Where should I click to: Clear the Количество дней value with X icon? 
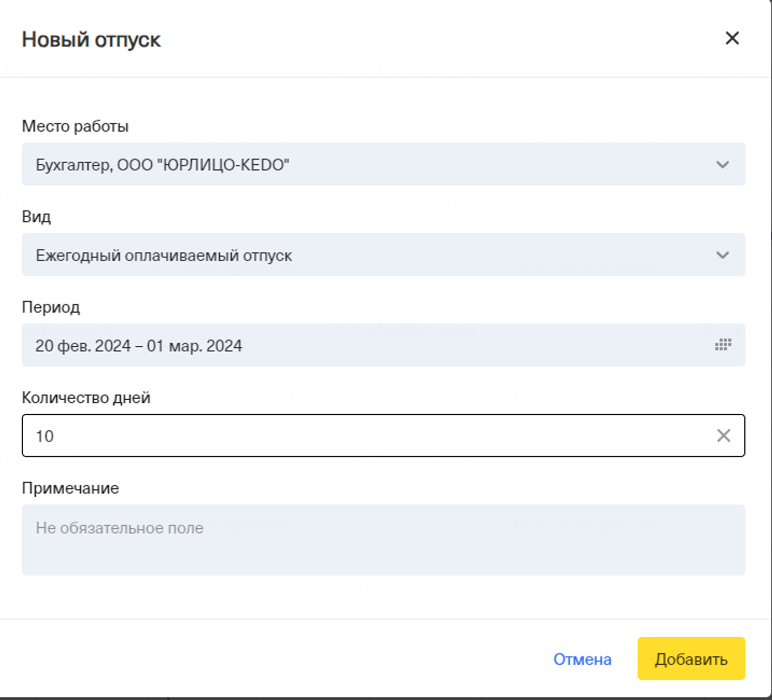(x=723, y=436)
